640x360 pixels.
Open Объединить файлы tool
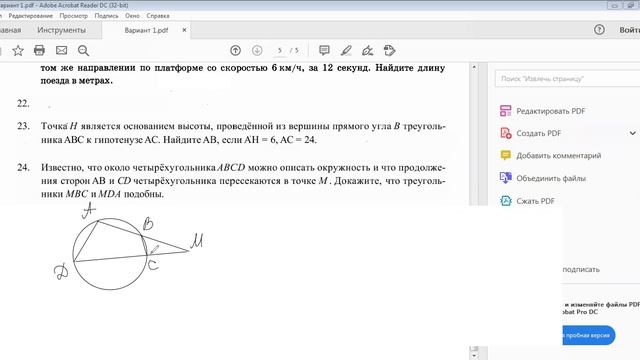coord(551,178)
